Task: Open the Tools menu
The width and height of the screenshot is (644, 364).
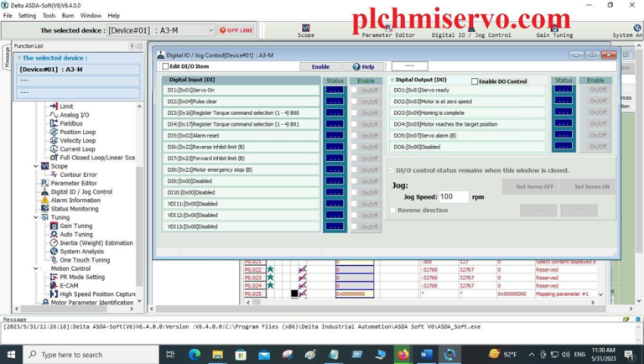Action: [49, 16]
